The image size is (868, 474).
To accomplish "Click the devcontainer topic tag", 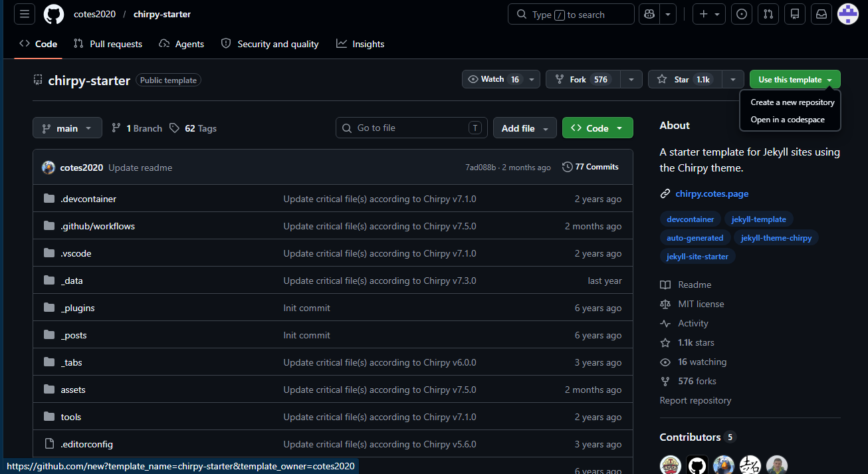I will coord(690,219).
